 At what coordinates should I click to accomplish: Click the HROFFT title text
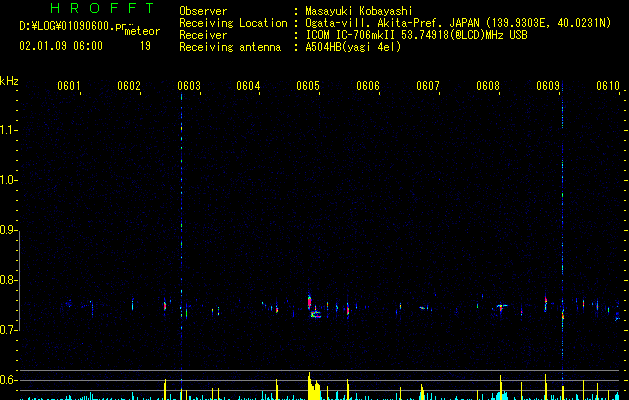(x=103, y=8)
